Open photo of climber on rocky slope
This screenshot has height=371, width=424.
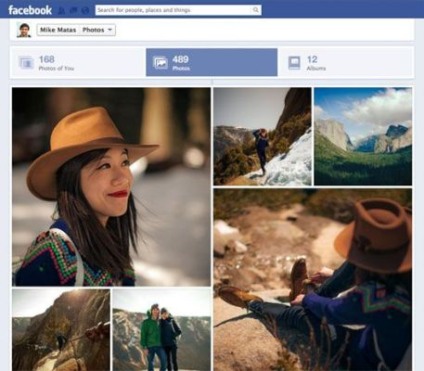pos(61,330)
